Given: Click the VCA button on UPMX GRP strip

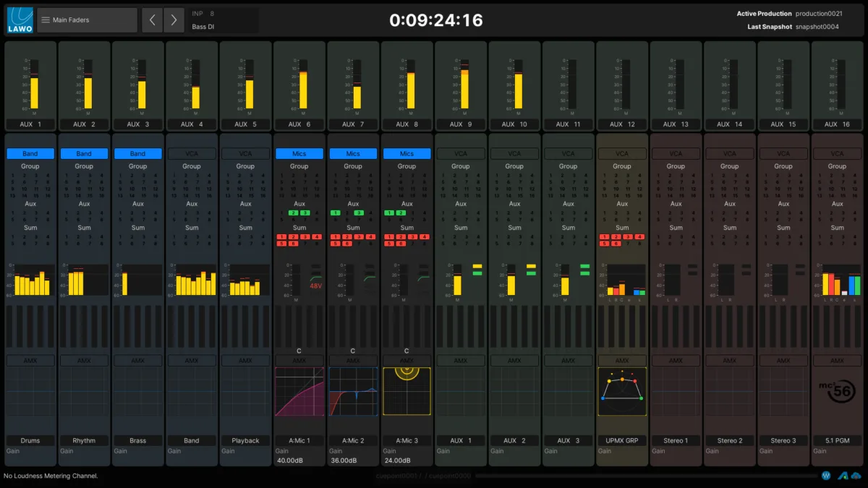Looking at the screenshot, I should click(622, 154).
